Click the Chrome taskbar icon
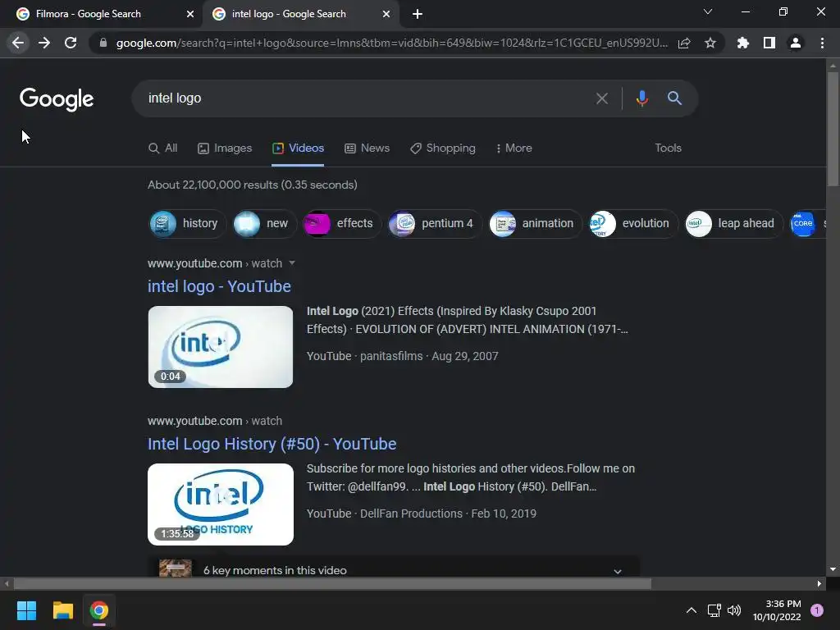This screenshot has height=630, width=840. click(x=98, y=610)
